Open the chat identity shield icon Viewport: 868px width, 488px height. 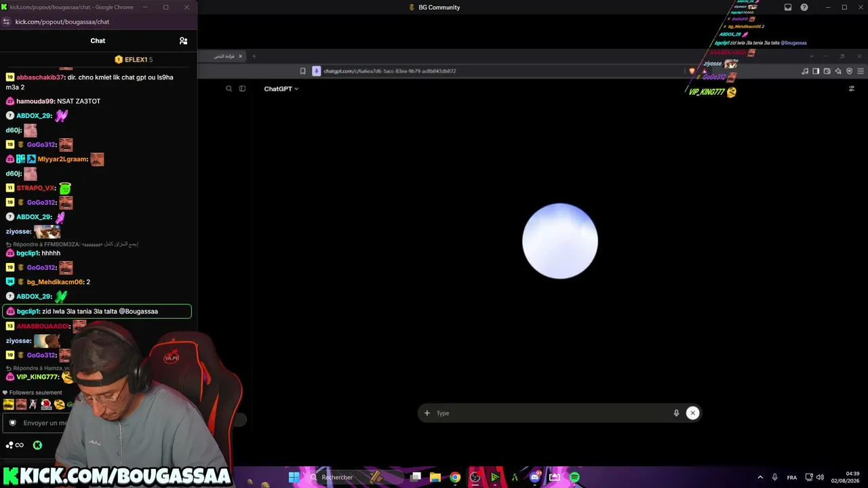(12, 423)
